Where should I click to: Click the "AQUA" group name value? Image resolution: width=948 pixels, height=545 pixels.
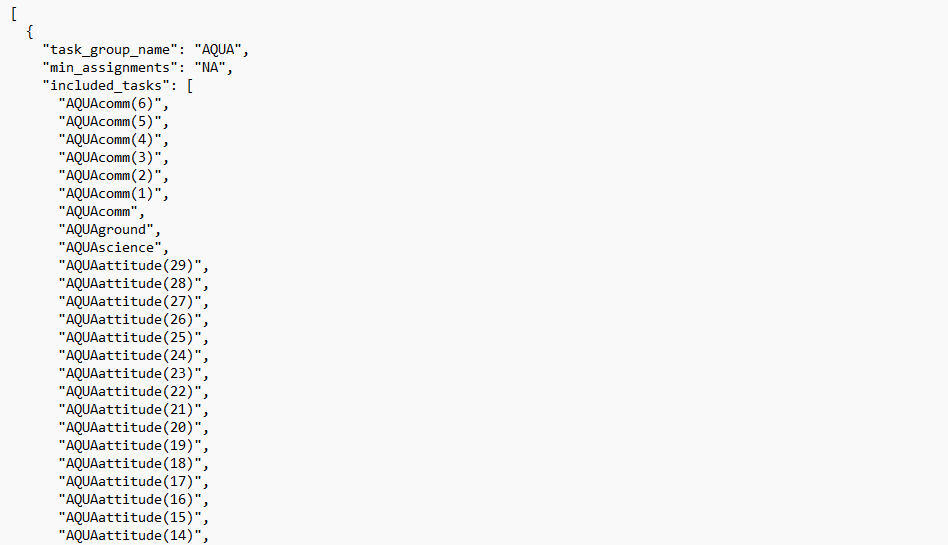coord(222,49)
